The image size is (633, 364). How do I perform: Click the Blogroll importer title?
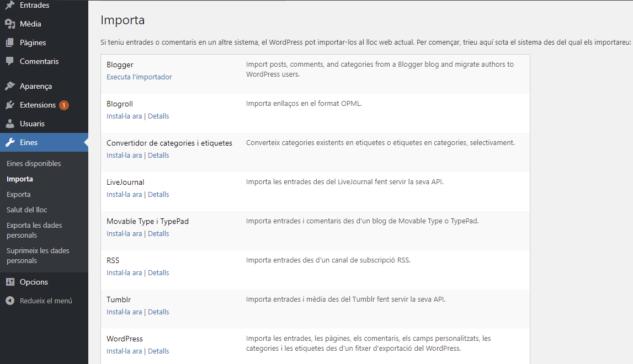(120, 104)
